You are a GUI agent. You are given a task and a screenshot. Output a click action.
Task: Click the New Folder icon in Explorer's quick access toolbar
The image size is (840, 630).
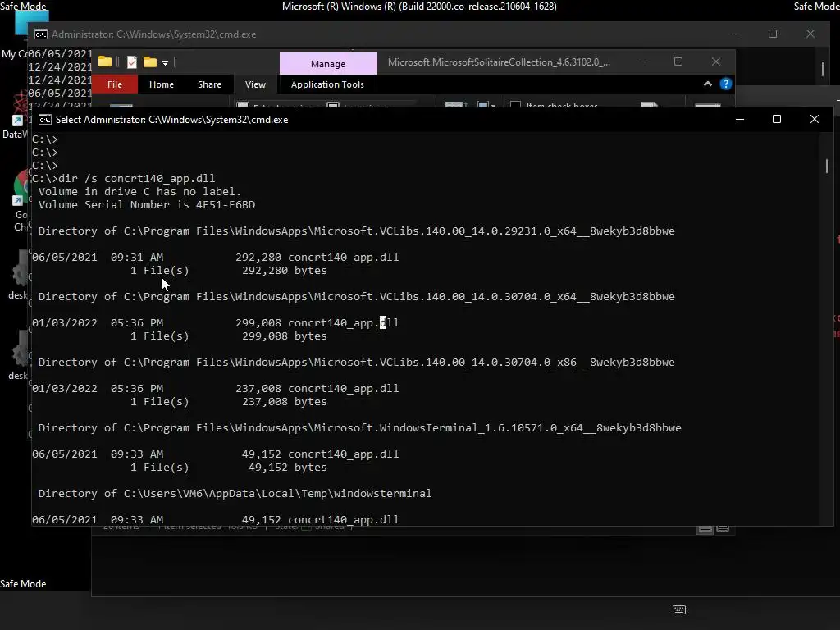click(x=150, y=62)
